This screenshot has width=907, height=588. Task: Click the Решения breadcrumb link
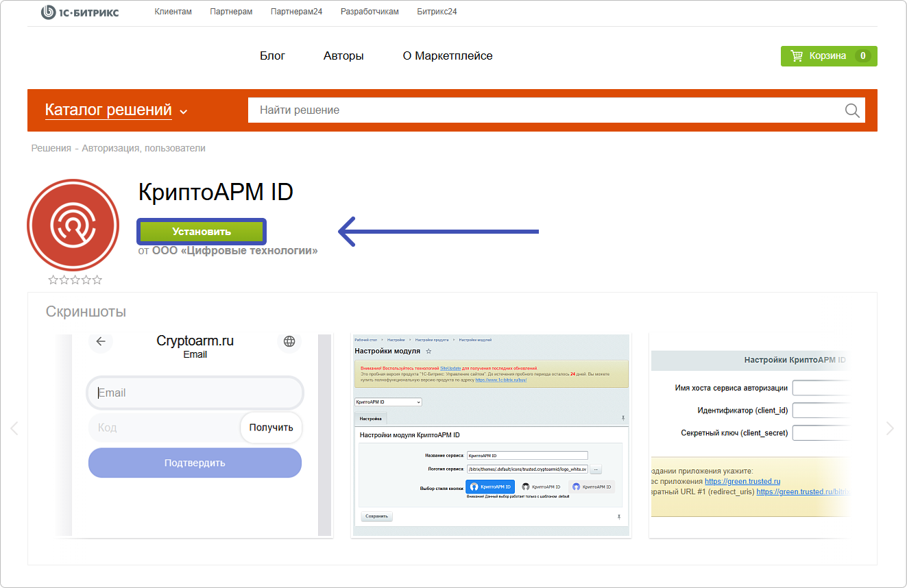click(x=51, y=148)
